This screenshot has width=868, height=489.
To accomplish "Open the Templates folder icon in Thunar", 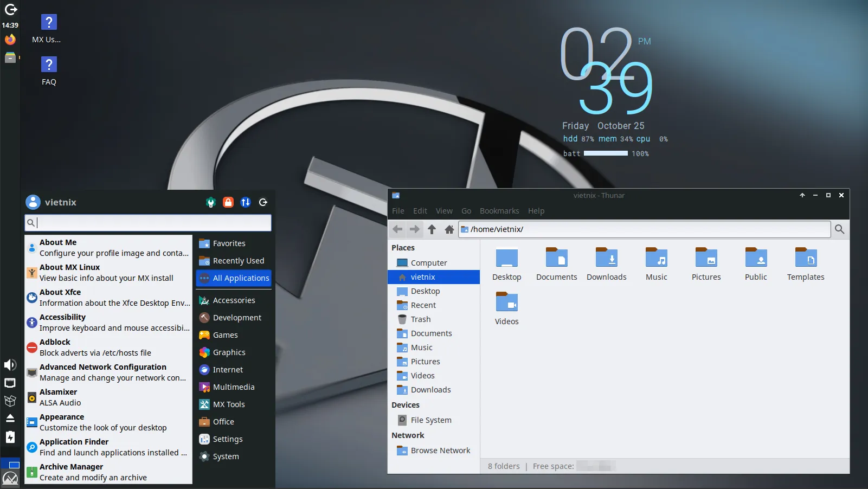I will [x=806, y=258].
